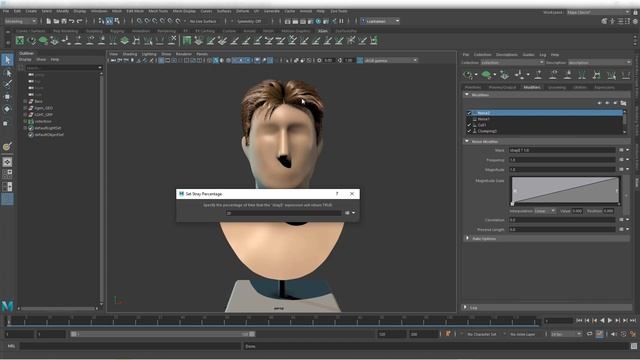Screen dimensions: 640x360
Task: Toggle auto keyframe button near timeline
Action: pos(599,334)
